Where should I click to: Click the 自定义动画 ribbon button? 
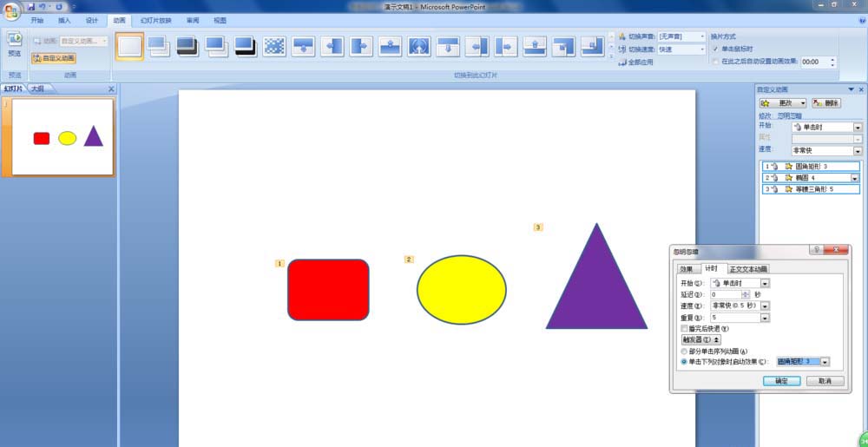(53, 58)
